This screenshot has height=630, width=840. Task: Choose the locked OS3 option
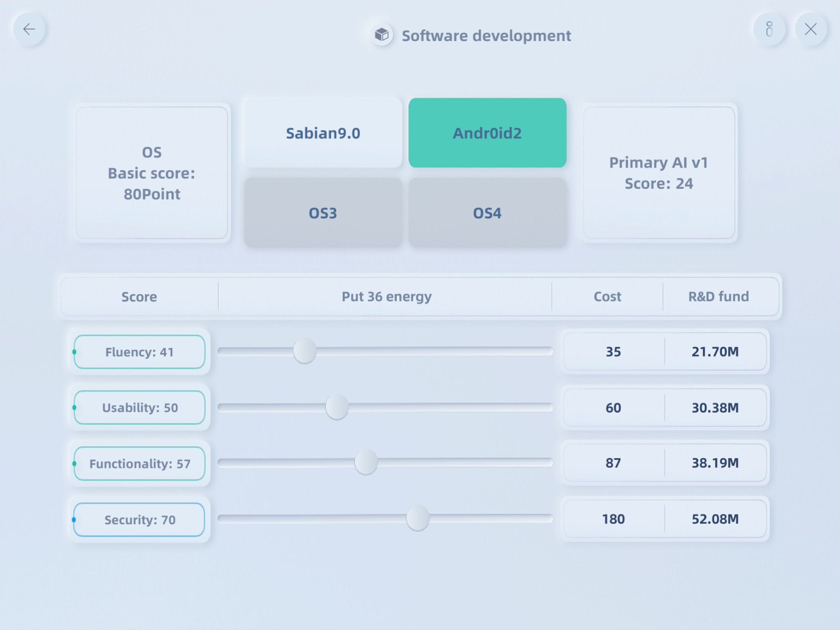pos(323,213)
